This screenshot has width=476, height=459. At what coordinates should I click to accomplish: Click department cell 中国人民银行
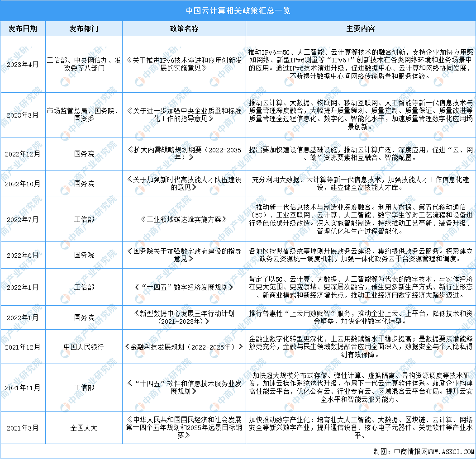pos(84,347)
